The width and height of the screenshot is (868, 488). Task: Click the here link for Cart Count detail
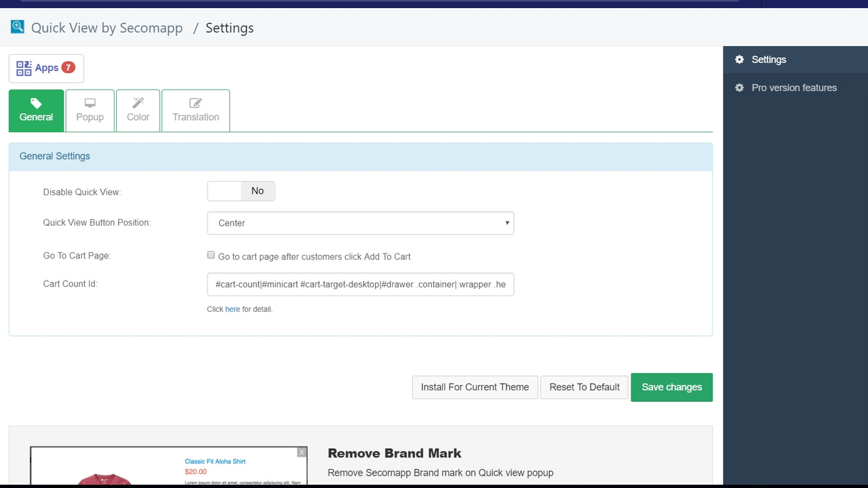(x=233, y=308)
